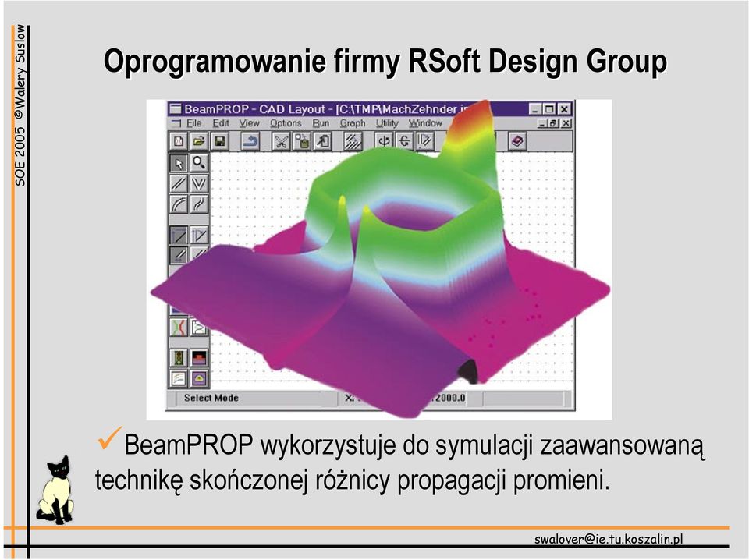Screen dimensions: 749x560
Task: Click the 'Select Mode' status bar text
Action: click(x=211, y=398)
